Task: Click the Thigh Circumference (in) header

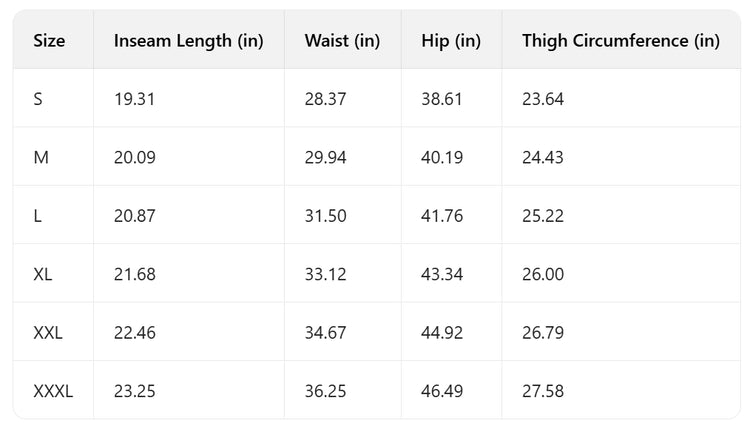Action: coord(620,41)
